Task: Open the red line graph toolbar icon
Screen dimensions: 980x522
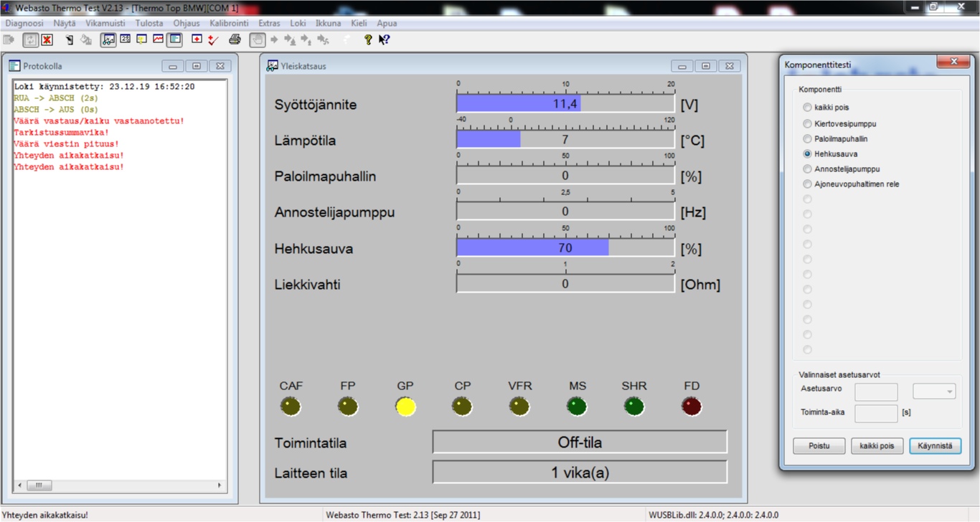Action: pyautogui.click(x=158, y=39)
